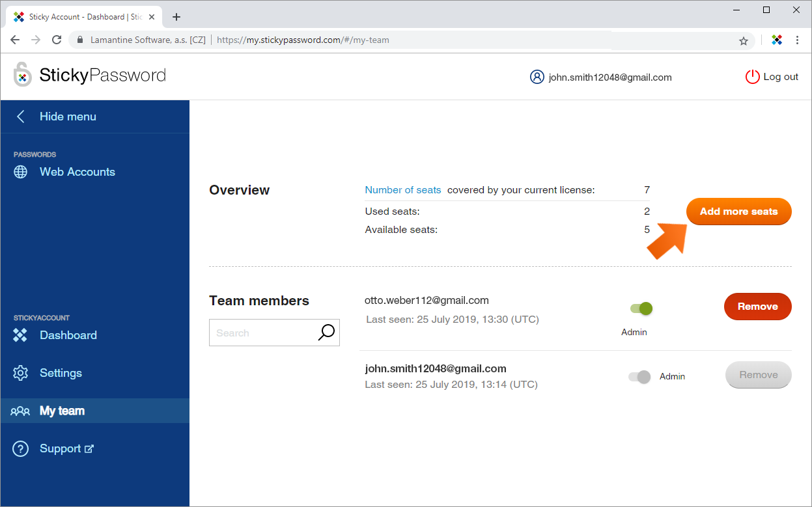Screen dimensions: 812x507
Task: Toggle Admin for john.smith12048@gmail.com
Action: (639, 376)
